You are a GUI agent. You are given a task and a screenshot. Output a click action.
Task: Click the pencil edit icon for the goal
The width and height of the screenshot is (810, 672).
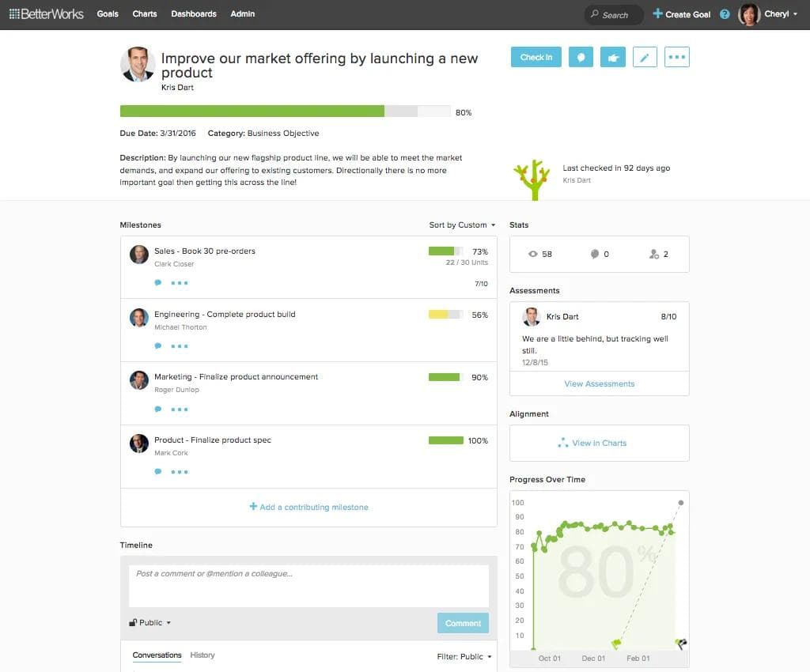point(645,56)
